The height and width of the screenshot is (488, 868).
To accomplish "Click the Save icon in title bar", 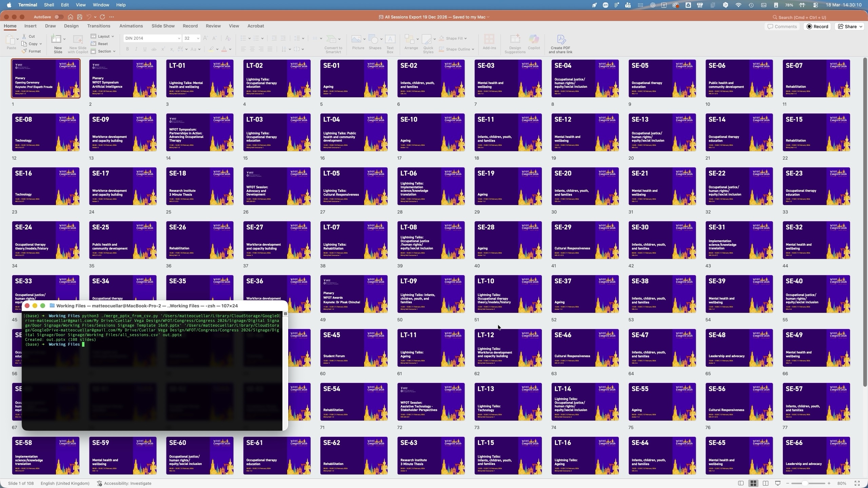I will (79, 17).
